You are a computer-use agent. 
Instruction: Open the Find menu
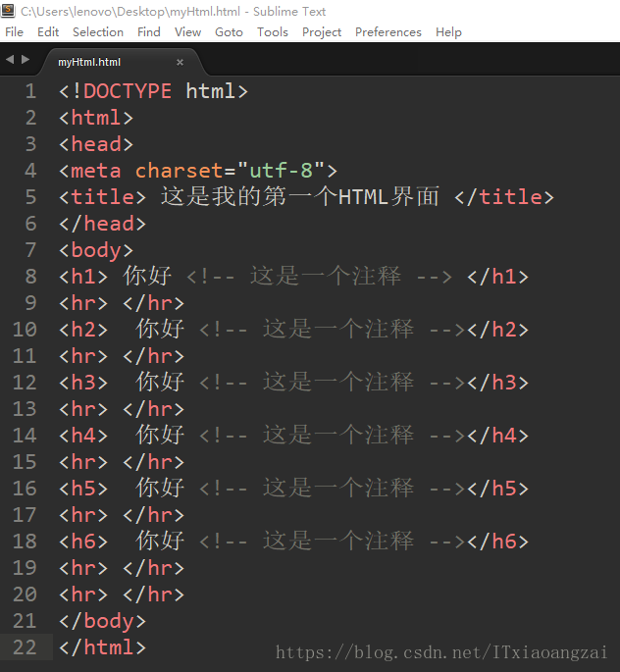pyautogui.click(x=149, y=32)
